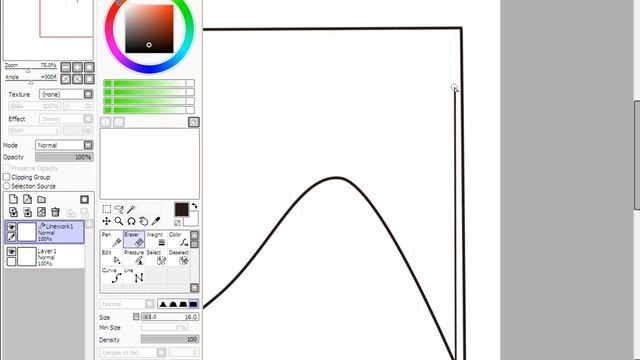
Task: Select the Line tool
Action: (x=134, y=276)
